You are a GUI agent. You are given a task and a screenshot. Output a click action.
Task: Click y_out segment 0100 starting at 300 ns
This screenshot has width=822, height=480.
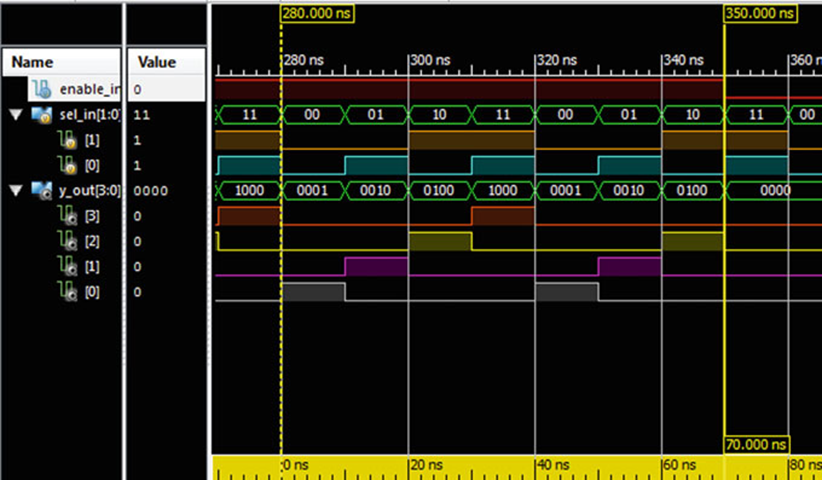tap(440, 191)
